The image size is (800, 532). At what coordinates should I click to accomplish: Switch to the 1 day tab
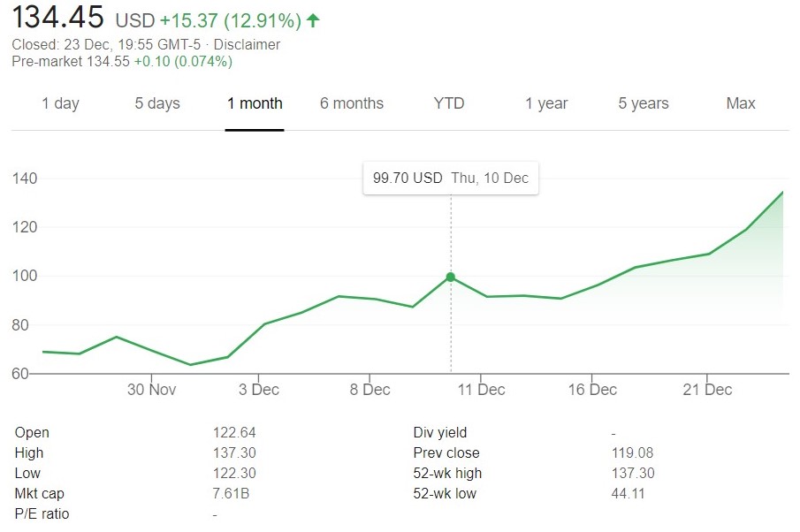coord(60,103)
